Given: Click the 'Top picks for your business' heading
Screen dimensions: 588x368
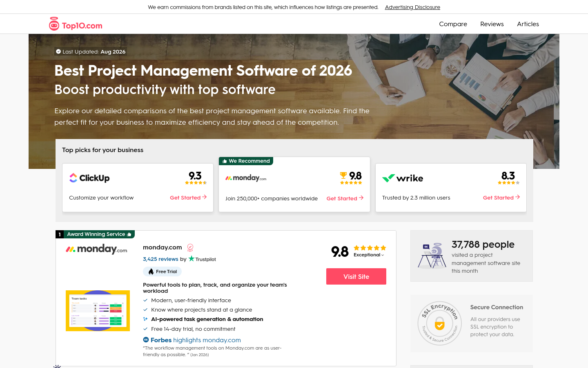Looking at the screenshot, I should click(103, 150).
